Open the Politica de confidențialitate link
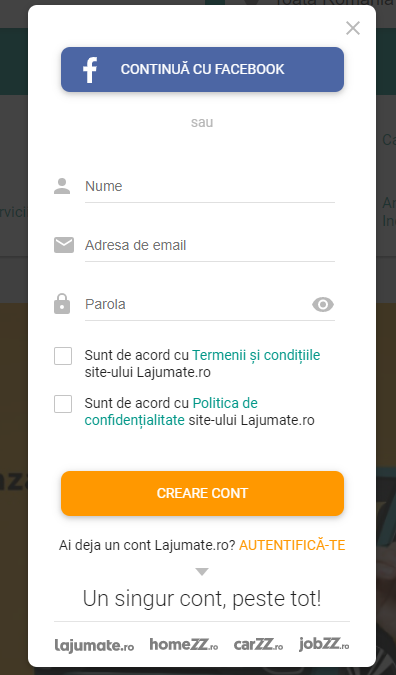 click(x=171, y=412)
